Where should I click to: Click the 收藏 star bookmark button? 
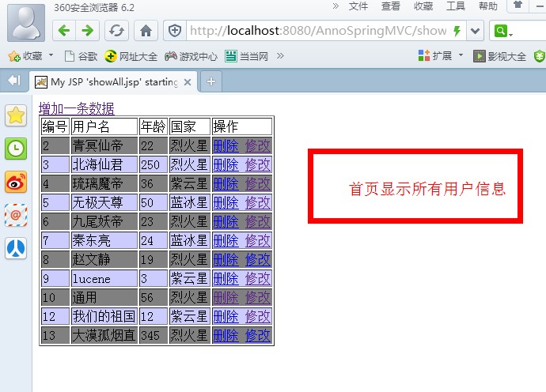pyautogui.click(x=25, y=55)
